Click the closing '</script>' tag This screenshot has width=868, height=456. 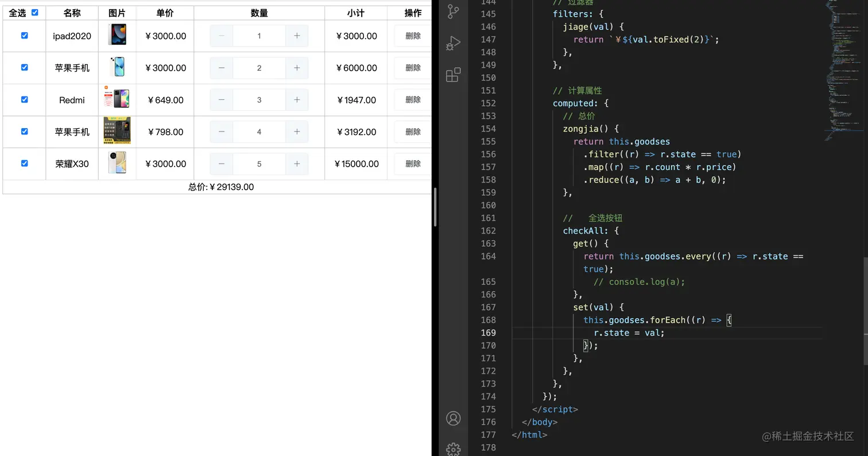(555, 409)
